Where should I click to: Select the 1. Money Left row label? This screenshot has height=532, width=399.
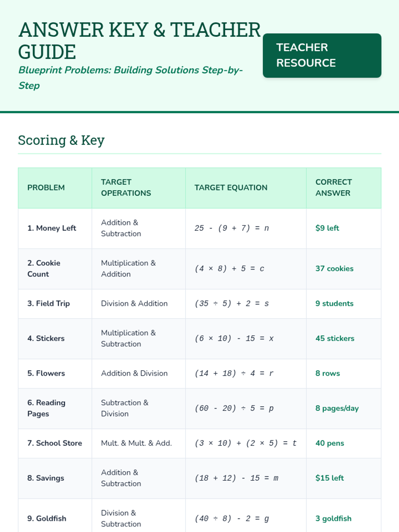point(52,228)
